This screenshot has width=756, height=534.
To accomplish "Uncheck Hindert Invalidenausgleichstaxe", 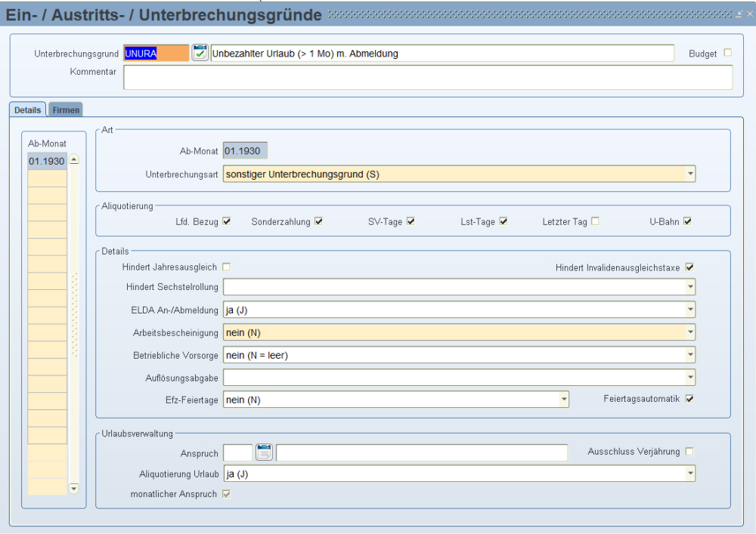I will click(689, 267).
